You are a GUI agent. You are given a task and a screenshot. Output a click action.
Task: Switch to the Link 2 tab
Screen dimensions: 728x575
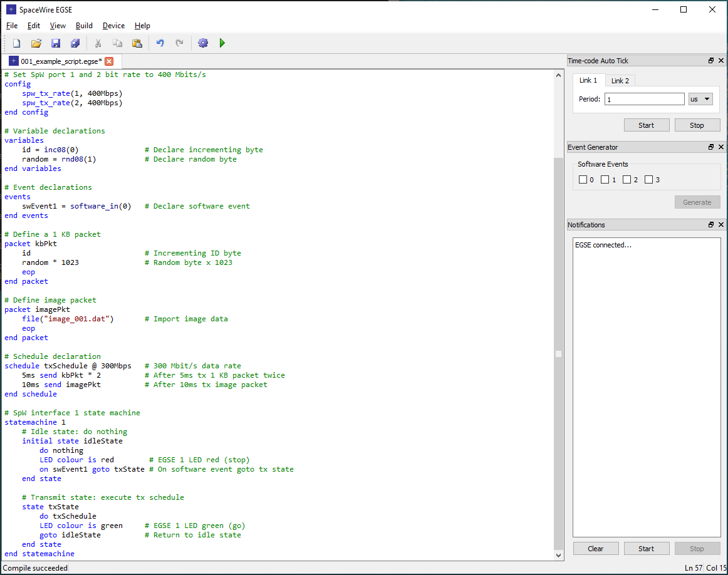click(620, 81)
